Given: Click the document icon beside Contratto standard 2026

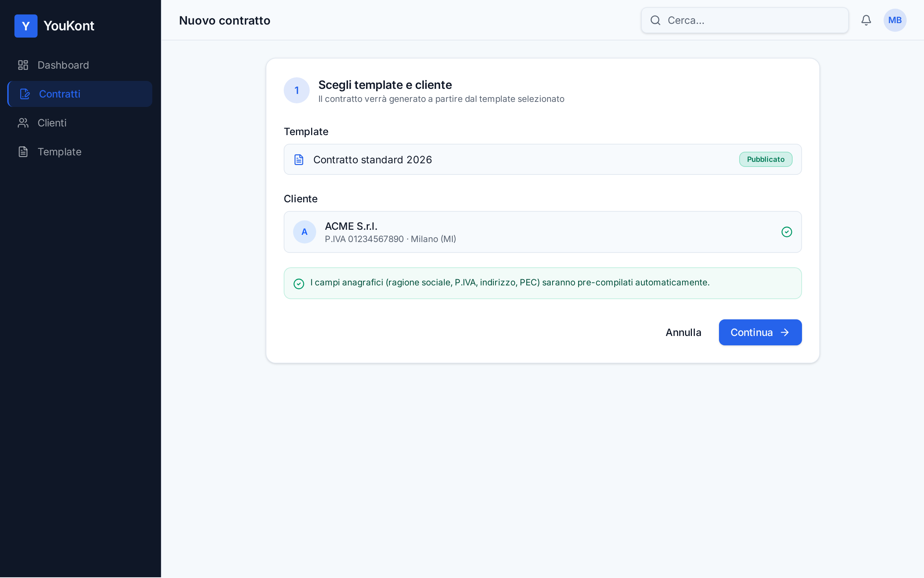Looking at the screenshot, I should coord(299,159).
